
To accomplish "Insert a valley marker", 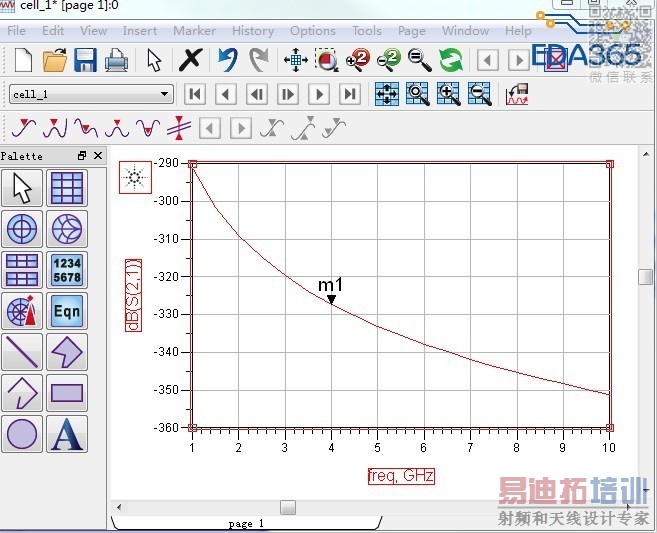I will tap(85, 128).
